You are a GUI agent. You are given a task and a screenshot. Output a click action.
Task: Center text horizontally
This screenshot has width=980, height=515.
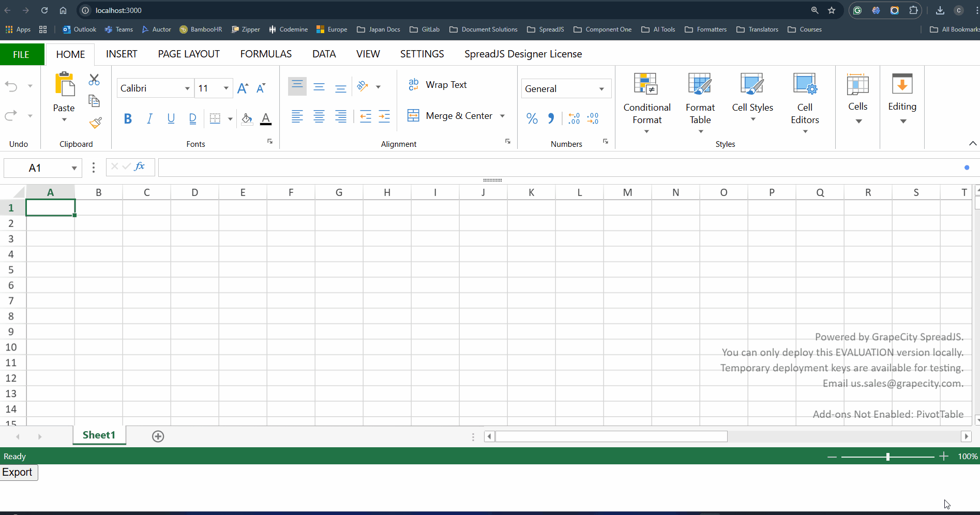[319, 117]
